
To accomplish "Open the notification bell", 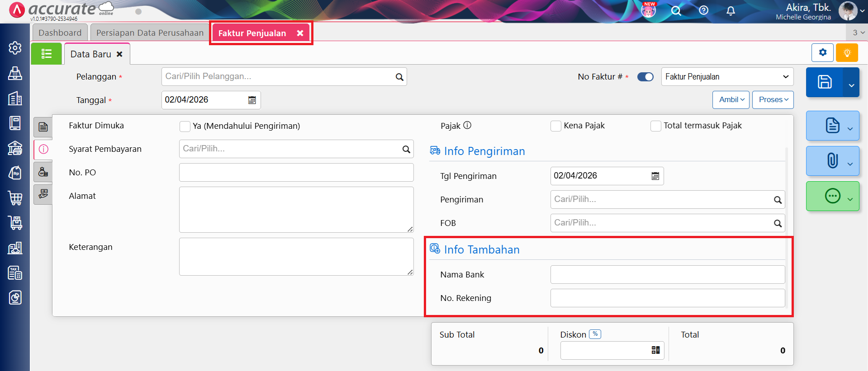I will [730, 11].
